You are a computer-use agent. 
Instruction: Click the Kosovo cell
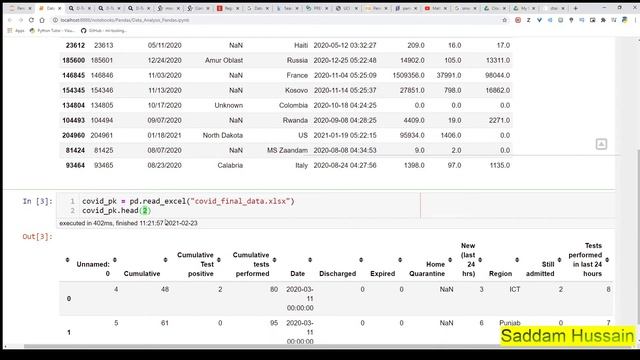click(296, 90)
